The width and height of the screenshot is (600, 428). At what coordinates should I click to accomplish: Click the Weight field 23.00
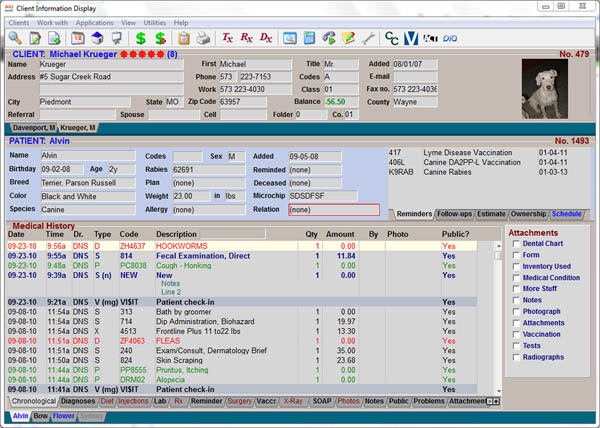[x=191, y=196]
